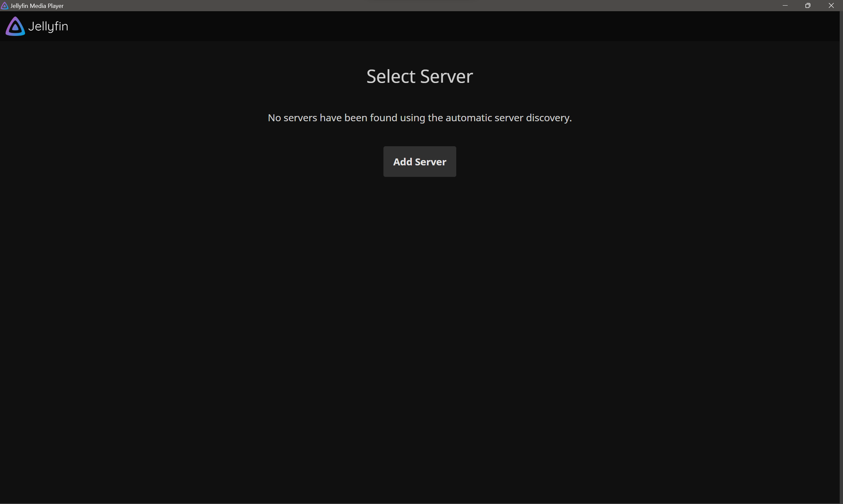Close the Jellyfin Media Player window
This screenshot has width=843, height=504.
(831, 5)
